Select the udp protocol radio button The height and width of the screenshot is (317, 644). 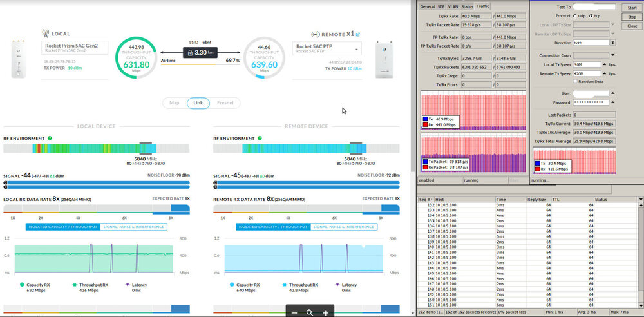pyautogui.click(x=574, y=16)
